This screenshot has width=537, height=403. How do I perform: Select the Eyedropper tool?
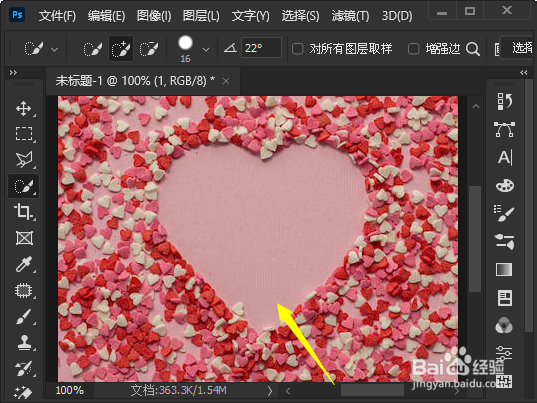pos(24,264)
